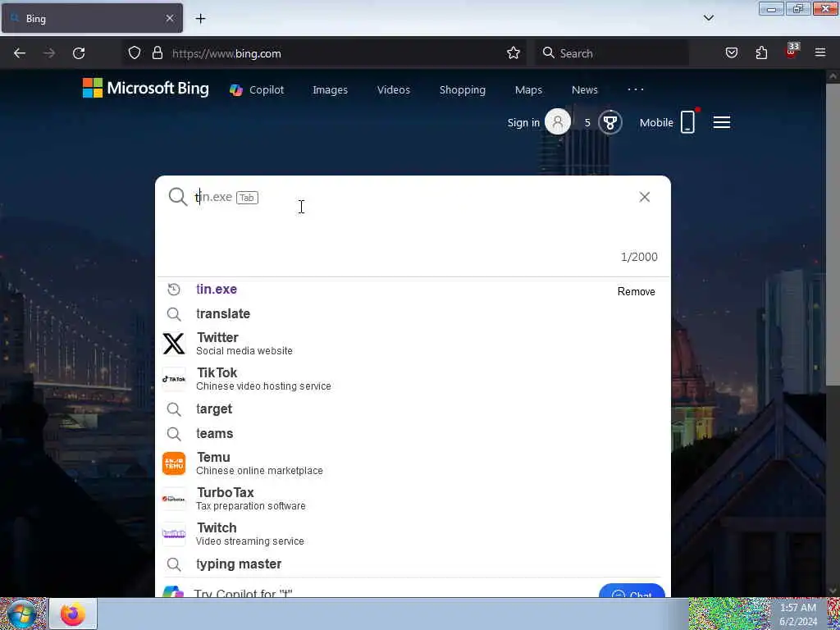Choose the TikTok suggestion

tap(413, 379)
